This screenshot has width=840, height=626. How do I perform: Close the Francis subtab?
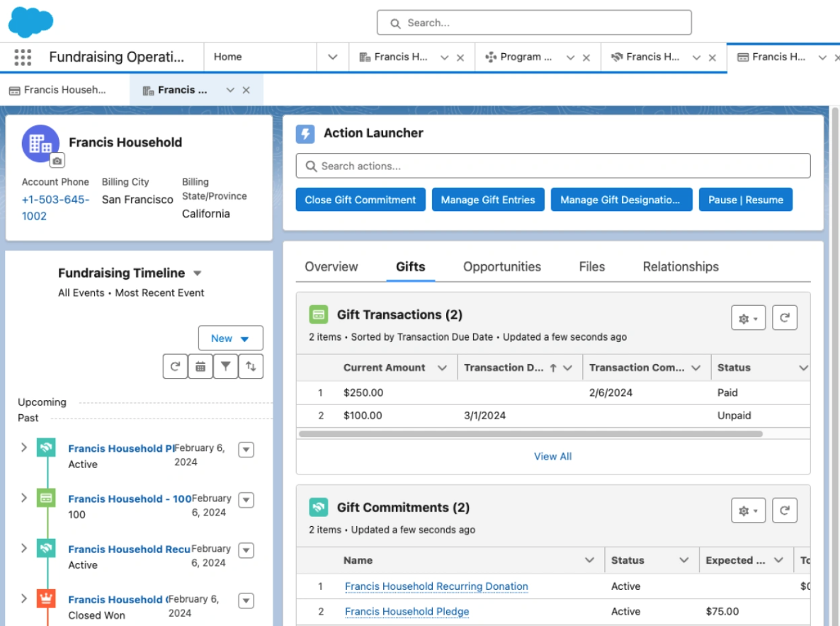click(x=246, y=90)
